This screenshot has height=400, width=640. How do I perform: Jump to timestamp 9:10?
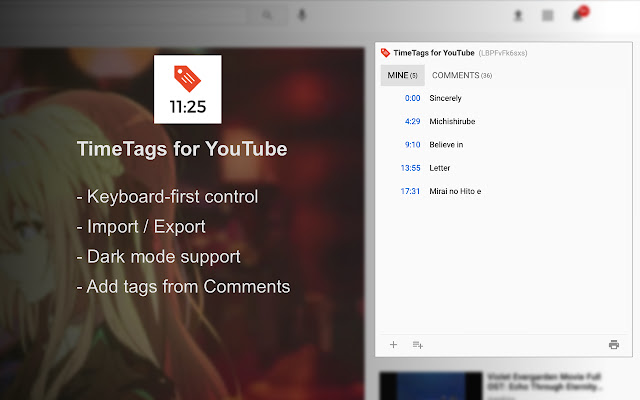[412, 144]
